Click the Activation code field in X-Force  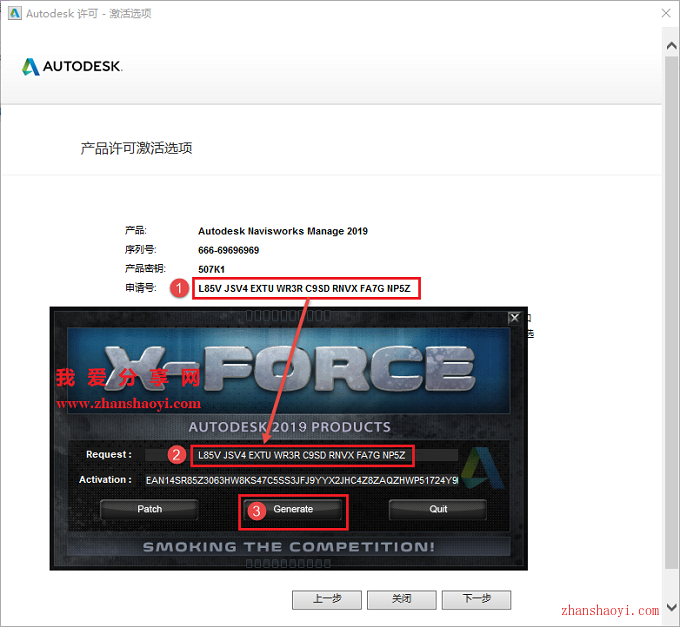(x=301, y=480)
